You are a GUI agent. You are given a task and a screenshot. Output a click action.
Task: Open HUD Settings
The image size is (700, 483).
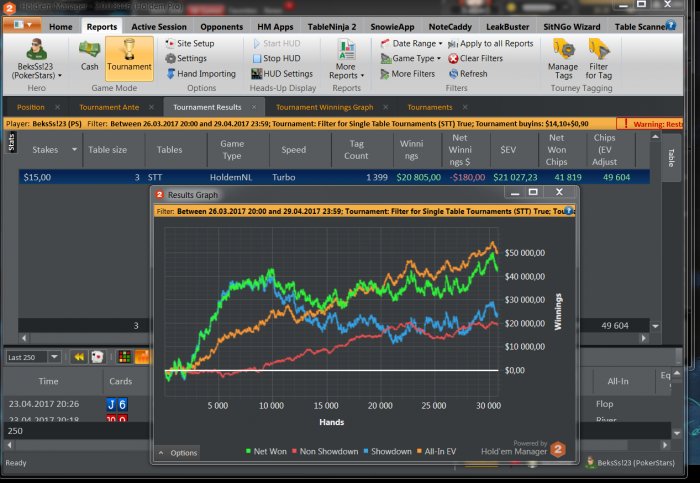click(282, 74)
